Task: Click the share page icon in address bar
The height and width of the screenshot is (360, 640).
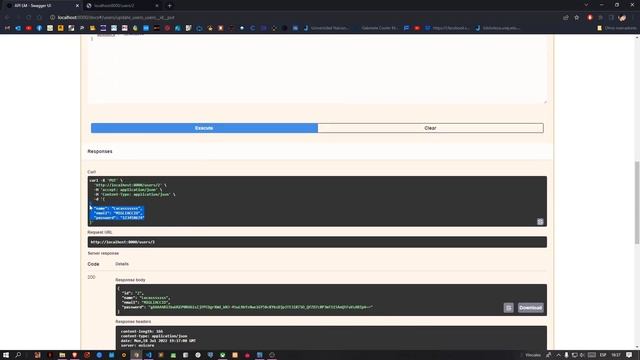Action: point(566,18)
